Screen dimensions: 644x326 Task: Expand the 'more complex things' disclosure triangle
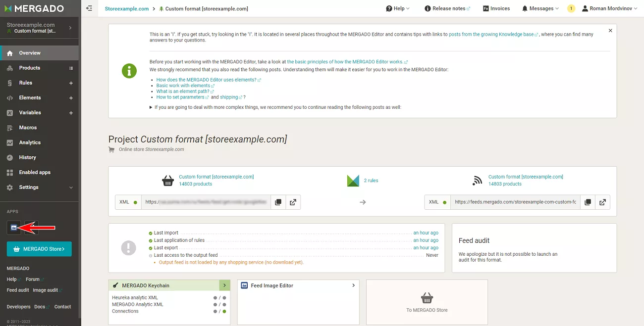[151, 107]
